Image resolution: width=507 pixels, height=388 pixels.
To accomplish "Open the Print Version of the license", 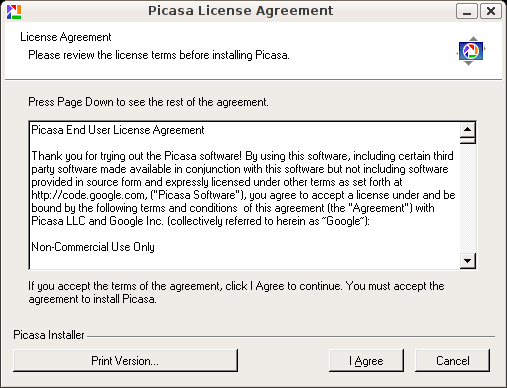I will click(125, 360).
